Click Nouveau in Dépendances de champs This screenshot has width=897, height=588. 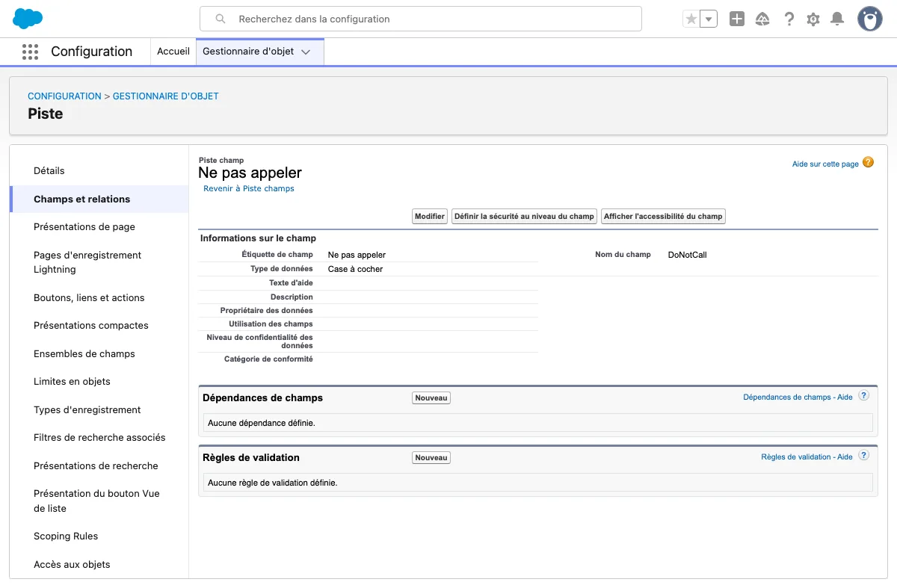pyautogui.click(x=431, y=398)
